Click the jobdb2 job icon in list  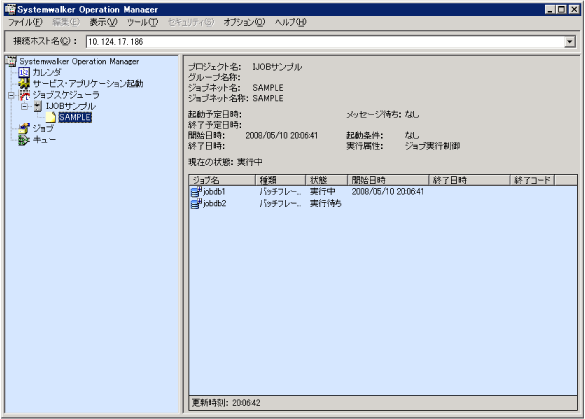pos(196,204)
